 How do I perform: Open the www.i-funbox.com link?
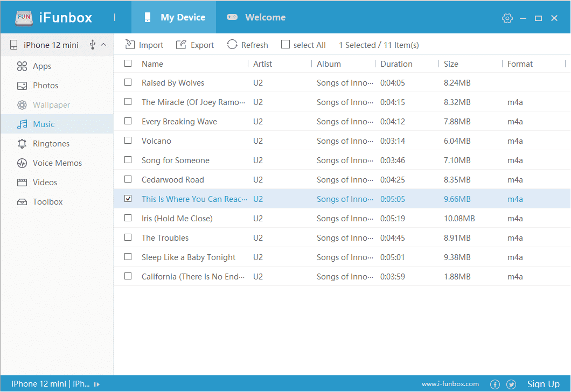tap(450, 384)
